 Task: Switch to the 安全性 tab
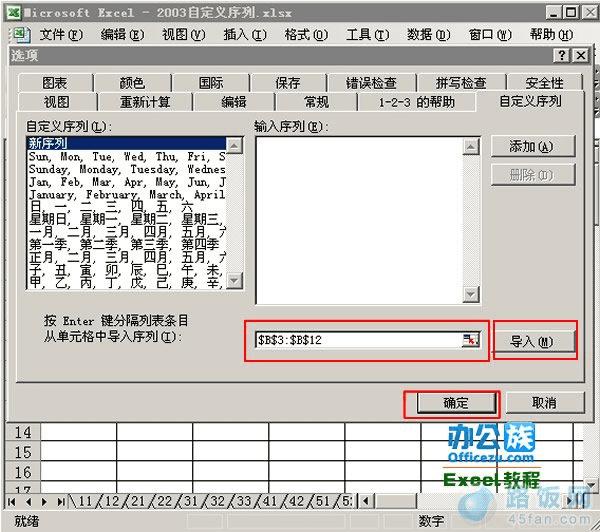click(x=544, y=83)
